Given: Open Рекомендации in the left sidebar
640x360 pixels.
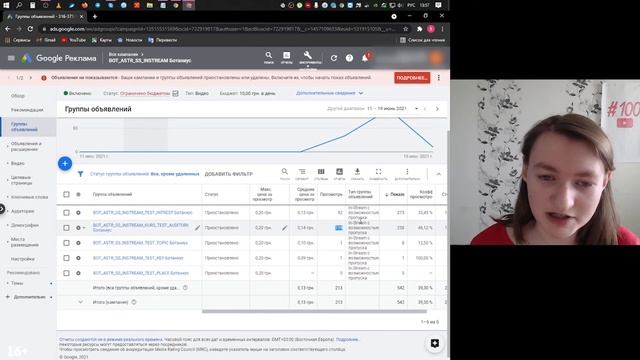Looking at the screenshot, I should coord(27,110).
